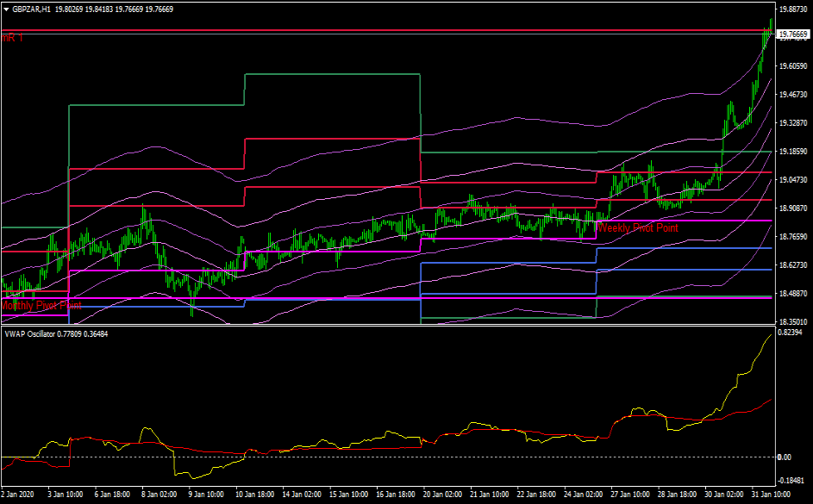813x504 pixels.
Task: Click the 20 Jan 02:00 time label
Action: tap(443, 495)
